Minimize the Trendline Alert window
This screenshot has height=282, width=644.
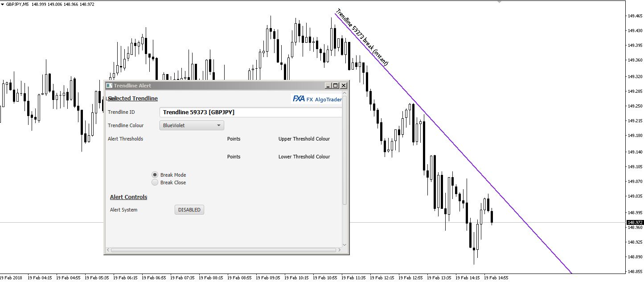(x=328, y=86)
